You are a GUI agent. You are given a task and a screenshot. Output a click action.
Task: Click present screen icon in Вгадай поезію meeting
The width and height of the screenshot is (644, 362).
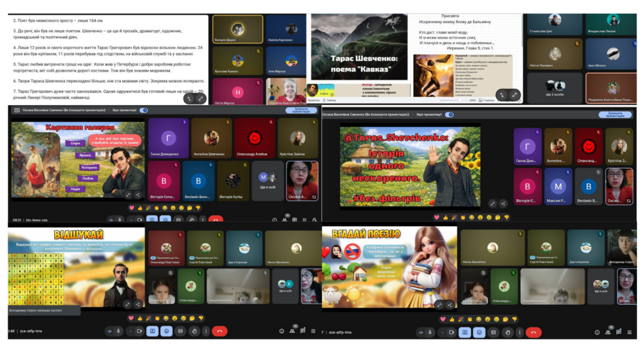coord(465,332)
